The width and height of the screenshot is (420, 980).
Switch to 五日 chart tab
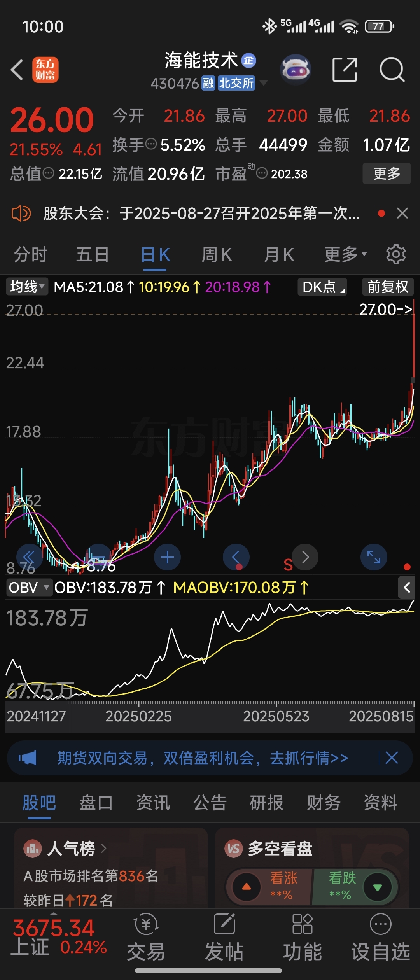tap(93, 255)
